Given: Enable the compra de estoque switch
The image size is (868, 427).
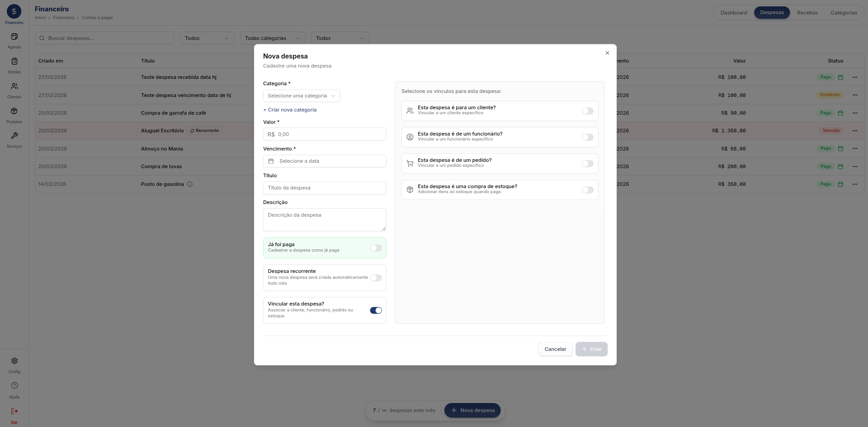Looking at the screenshot, I should pos(588,190).
